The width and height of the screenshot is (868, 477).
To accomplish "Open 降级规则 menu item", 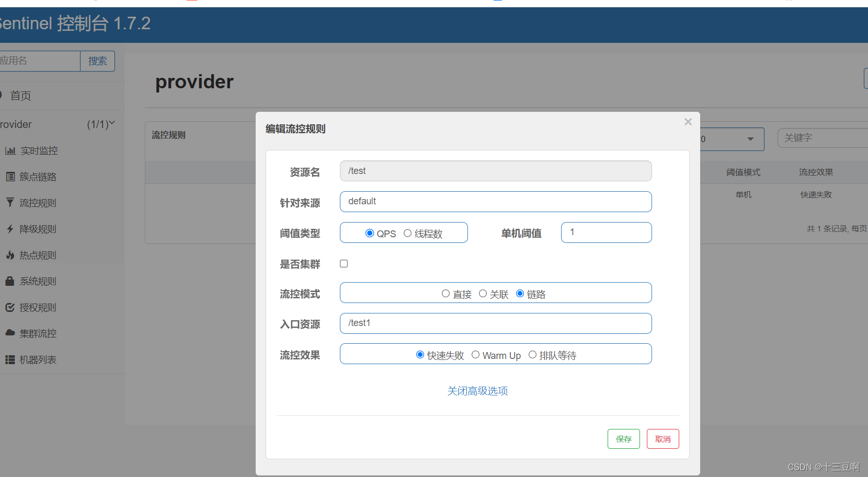I will pos(38,229).
